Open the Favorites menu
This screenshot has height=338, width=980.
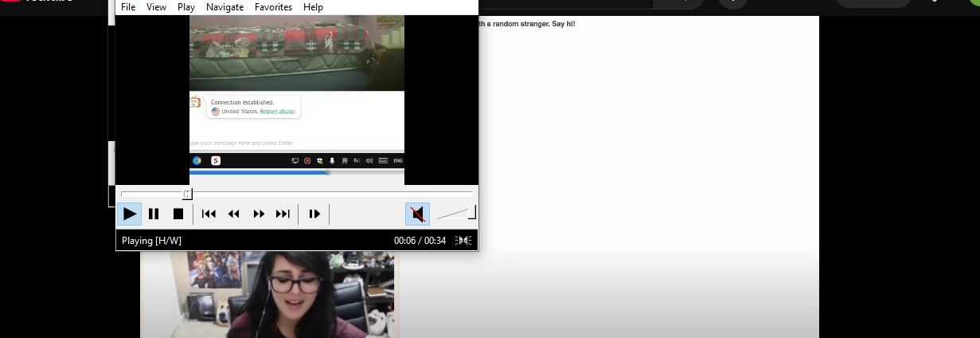[x=273, y=7]
